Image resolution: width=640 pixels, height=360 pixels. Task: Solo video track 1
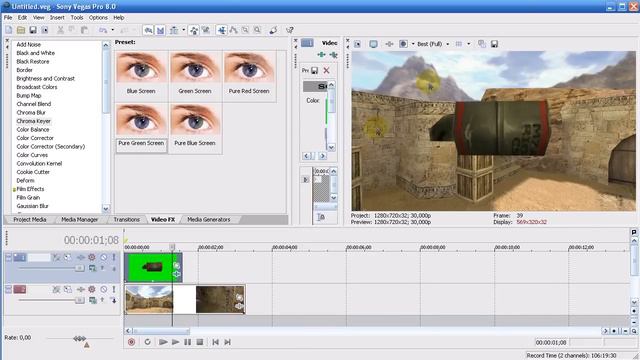coord(114,257)
